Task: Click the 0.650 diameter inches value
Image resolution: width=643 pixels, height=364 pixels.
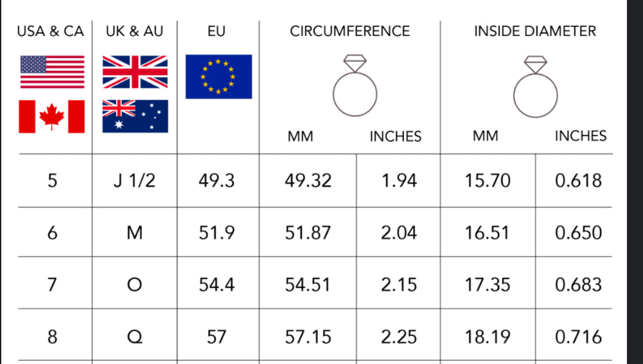Action: pyautogui.click(x=578, y=233)
